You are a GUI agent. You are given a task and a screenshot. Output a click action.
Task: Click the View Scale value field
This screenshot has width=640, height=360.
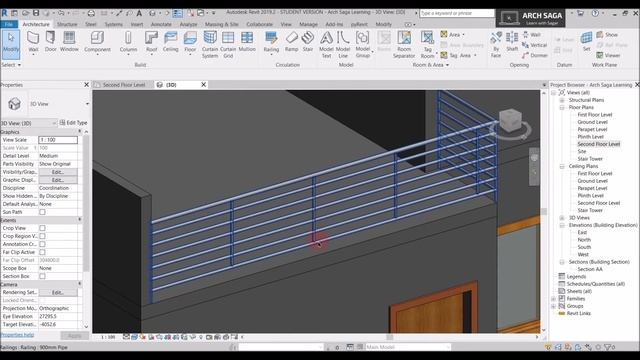pos(58,140)
